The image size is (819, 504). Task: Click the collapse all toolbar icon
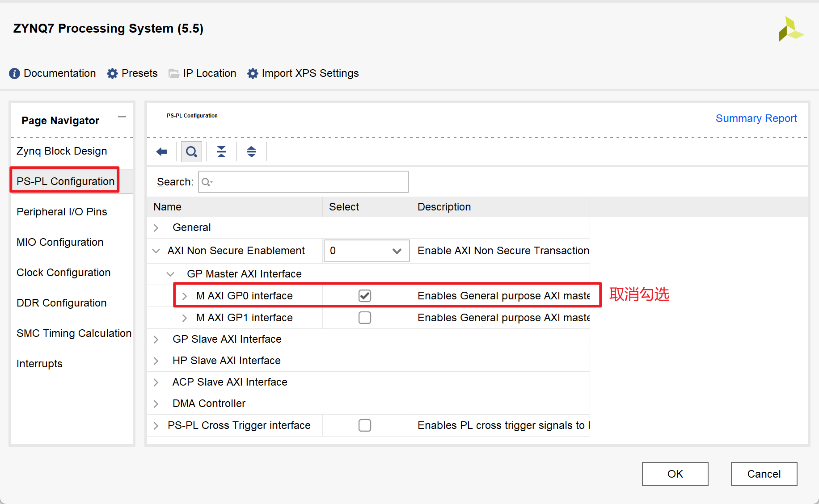(221, 152)
